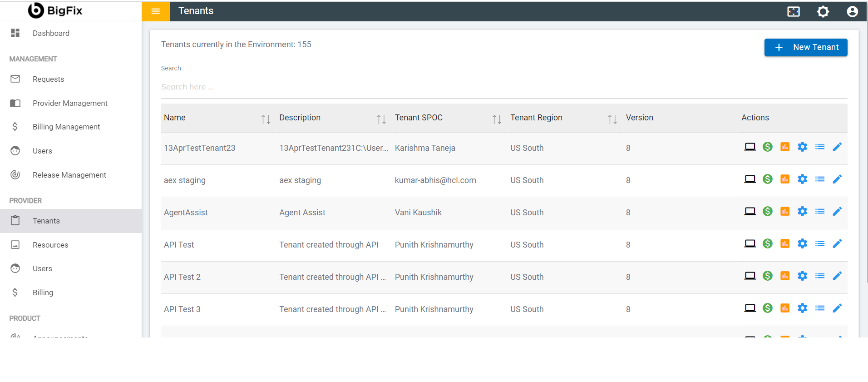
Task: Open gear settings for API Test row
Action: tap(803, 243)
